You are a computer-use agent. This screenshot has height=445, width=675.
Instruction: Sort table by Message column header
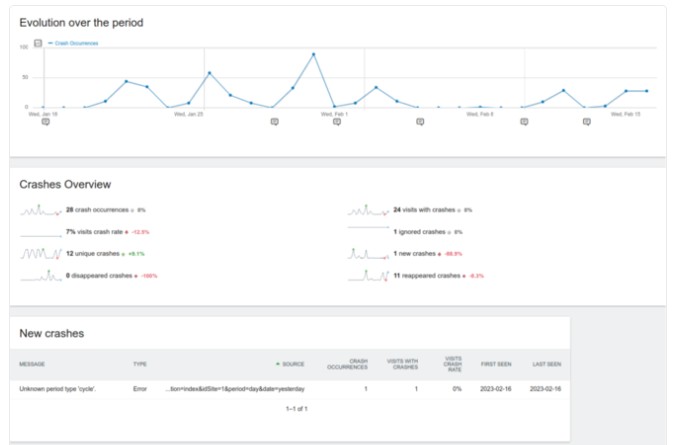click(32, 364)
